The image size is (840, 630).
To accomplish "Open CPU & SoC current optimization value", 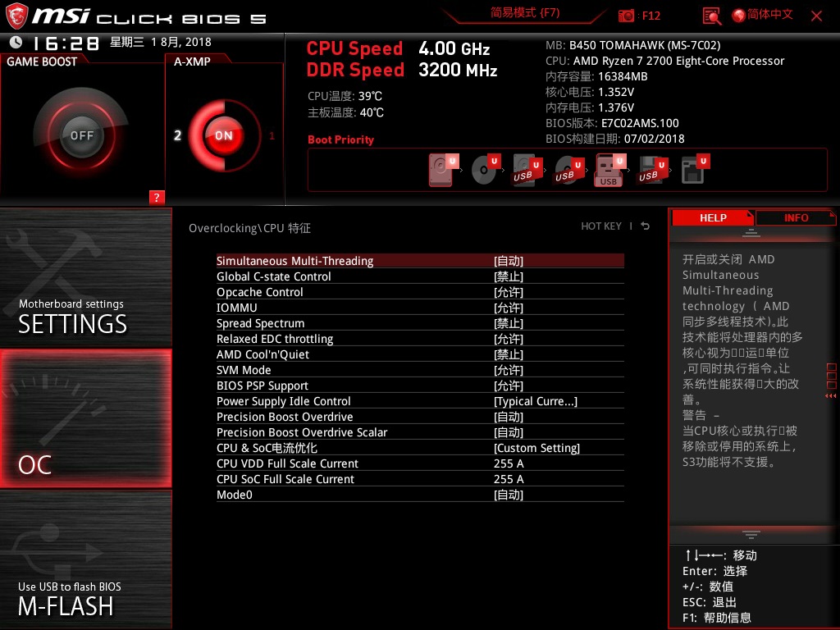I will [536, 448].
